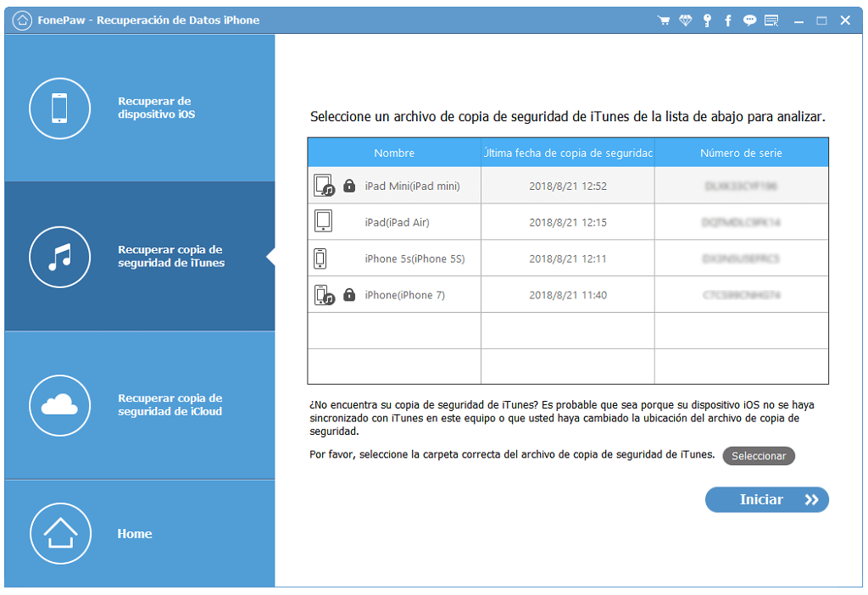Click the house Home circle icon
Image resolution: width=868 pixels, height=595 pixels.
[60, 533]
